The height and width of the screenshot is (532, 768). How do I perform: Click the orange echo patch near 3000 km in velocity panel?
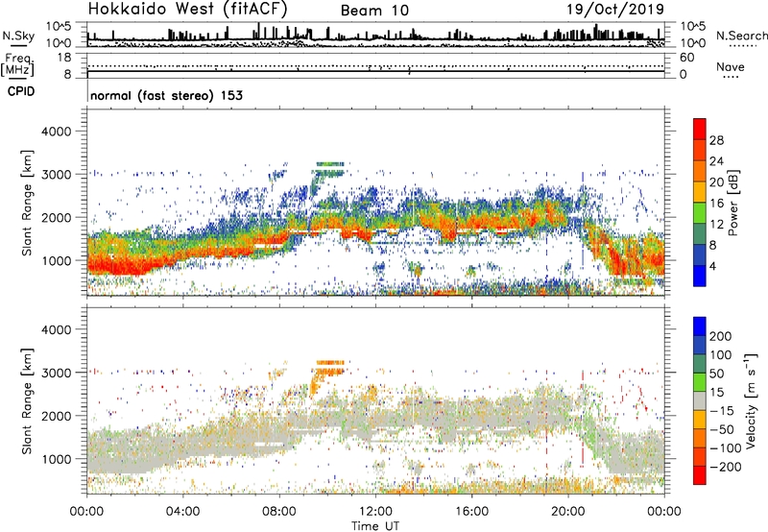pos(328,371)
